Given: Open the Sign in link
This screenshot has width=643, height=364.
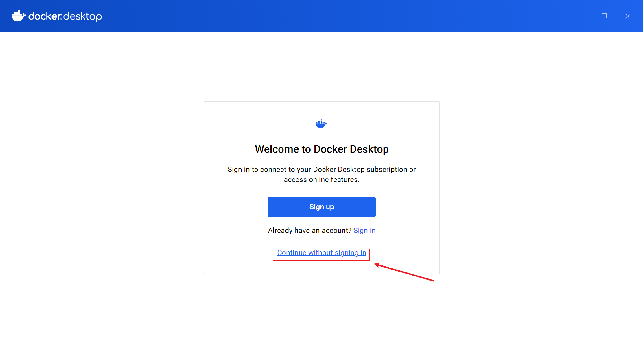Looking at the screenshot, I should click(x=364, y=231).
